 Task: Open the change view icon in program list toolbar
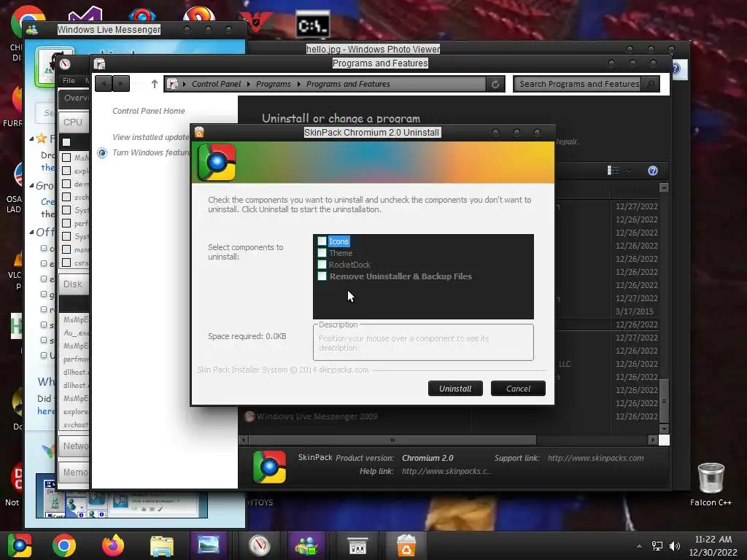coord(613,171)
